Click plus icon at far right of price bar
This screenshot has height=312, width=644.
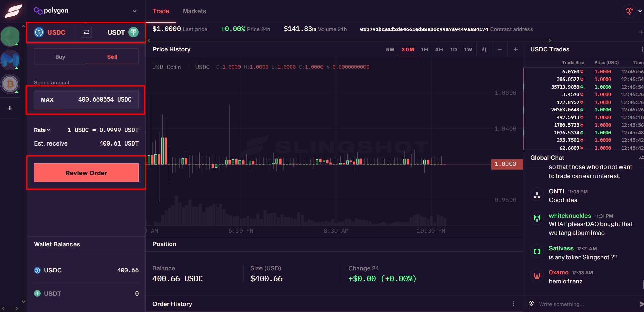(641, 32)
